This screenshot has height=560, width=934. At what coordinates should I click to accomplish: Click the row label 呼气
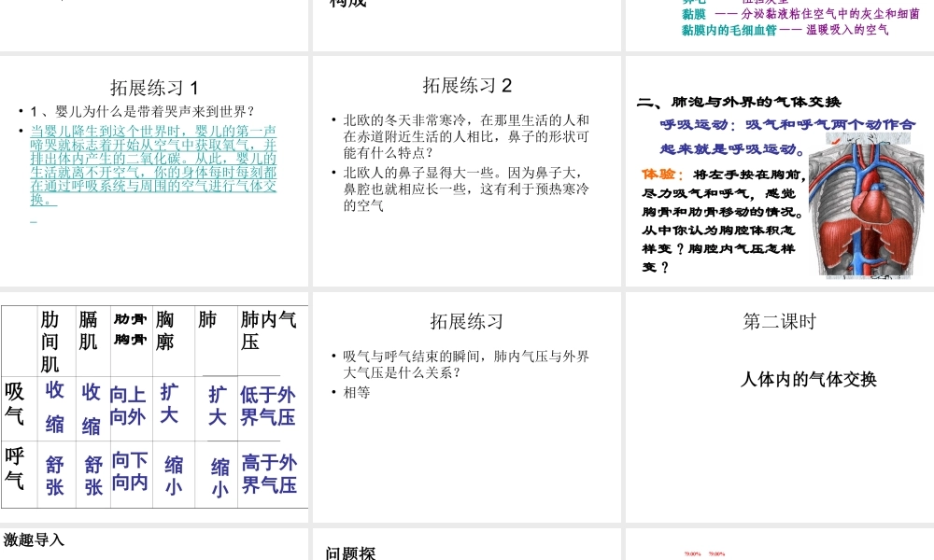click(x=14, y=469)
